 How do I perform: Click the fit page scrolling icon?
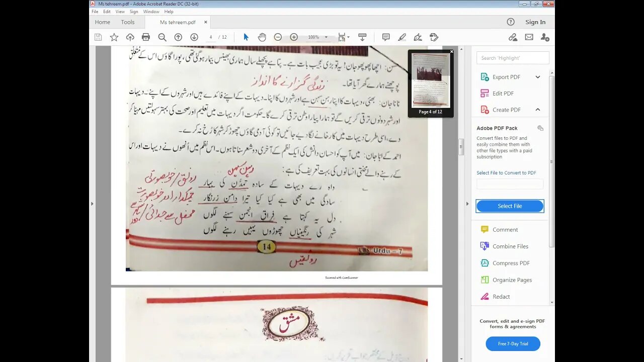point(342,37)
